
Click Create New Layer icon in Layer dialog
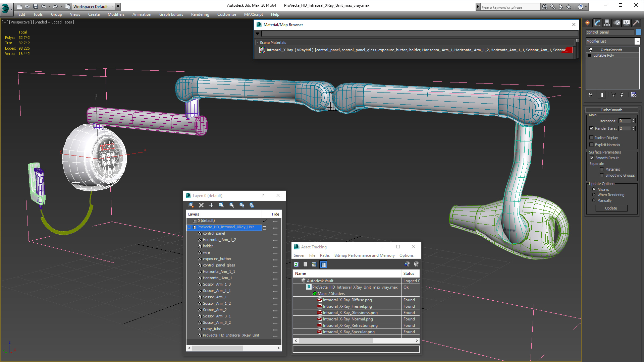coord(191,205)
